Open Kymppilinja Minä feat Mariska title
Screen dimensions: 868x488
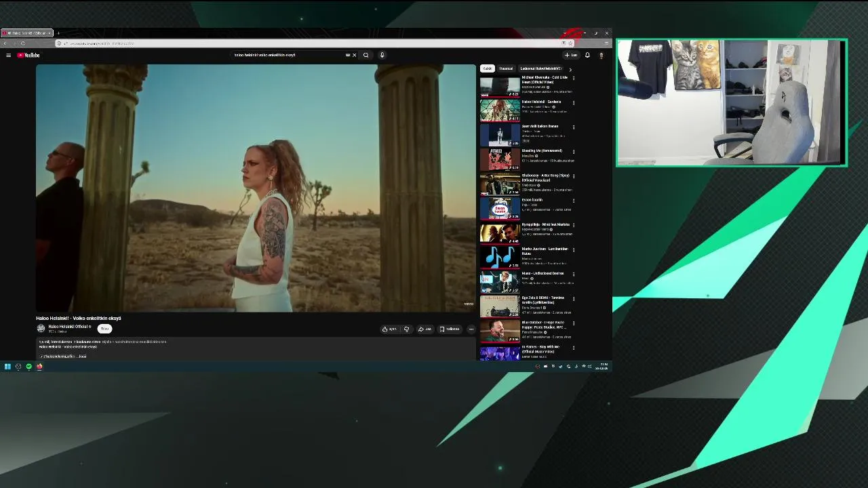[x=546, y=224]
